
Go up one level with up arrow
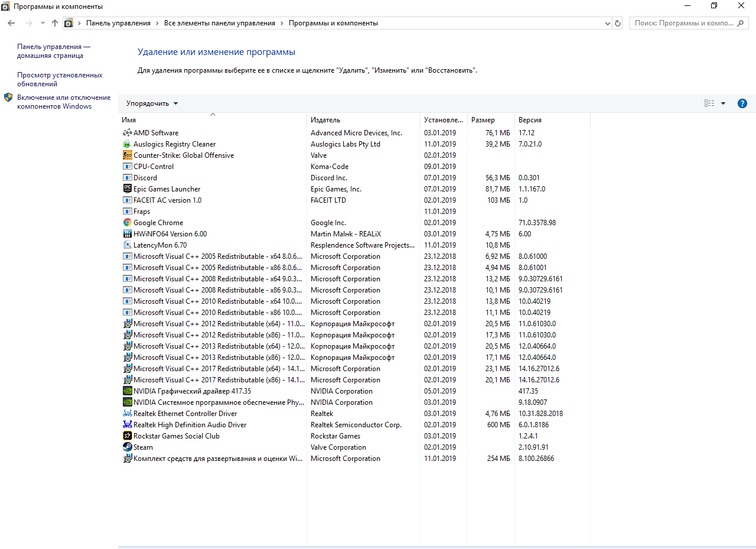pyautogui.click(x=55, y=23)
